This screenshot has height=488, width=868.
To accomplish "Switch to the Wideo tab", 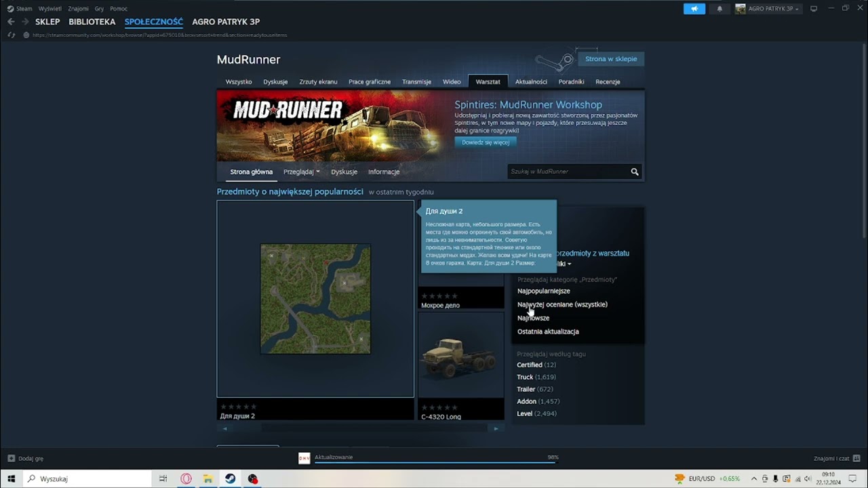I will (452, 81).
